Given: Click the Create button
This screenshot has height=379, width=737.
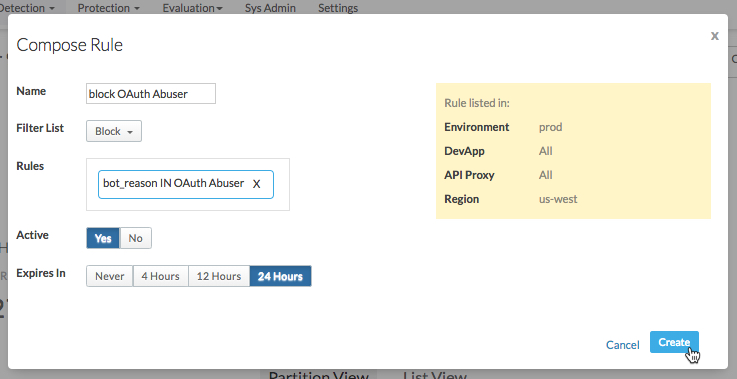Looking at the screenshot, I should [674, 342].
